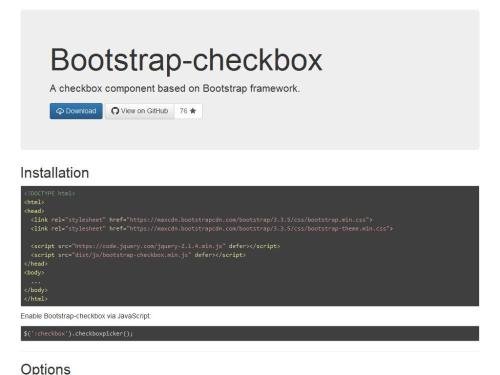Click the Installation heading

55,173
